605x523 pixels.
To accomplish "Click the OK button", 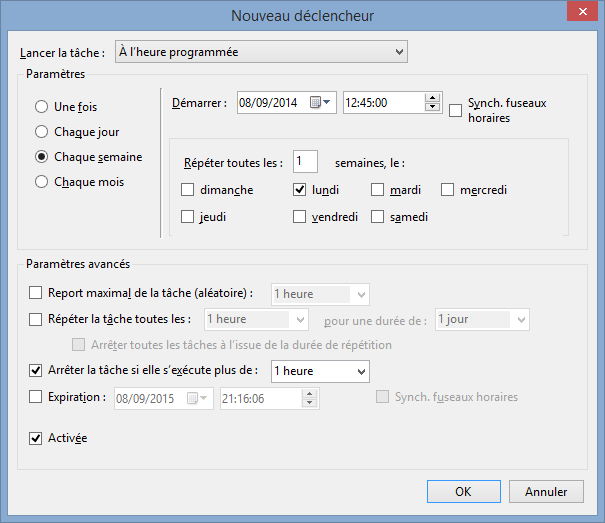I will (x=463, y=492).
